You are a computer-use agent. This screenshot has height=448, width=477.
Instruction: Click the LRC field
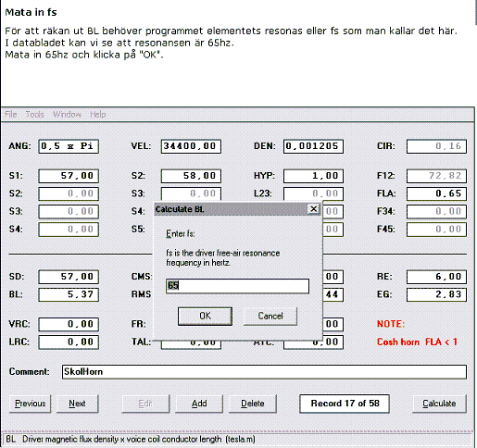pyautogui.click(x=69, y=342)
